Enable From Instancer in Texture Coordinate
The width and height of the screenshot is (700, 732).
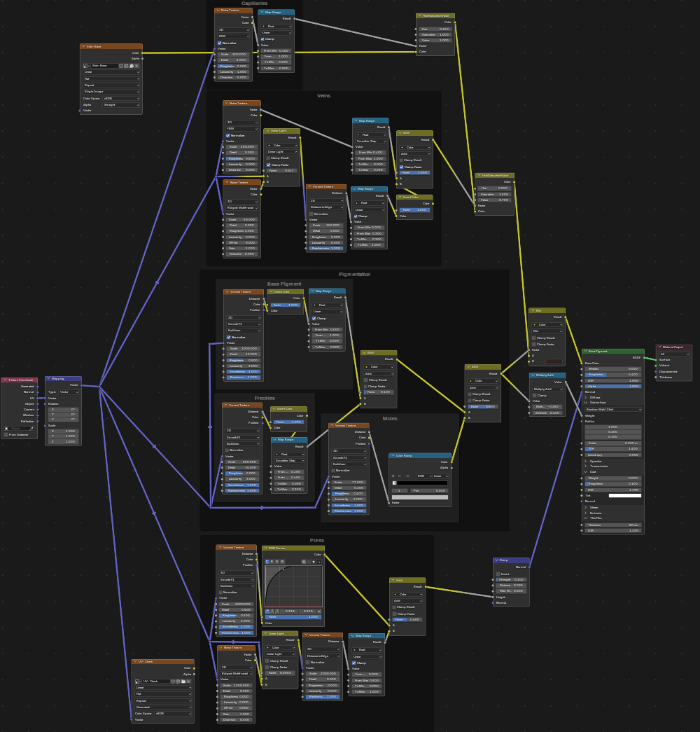point(6,434)
